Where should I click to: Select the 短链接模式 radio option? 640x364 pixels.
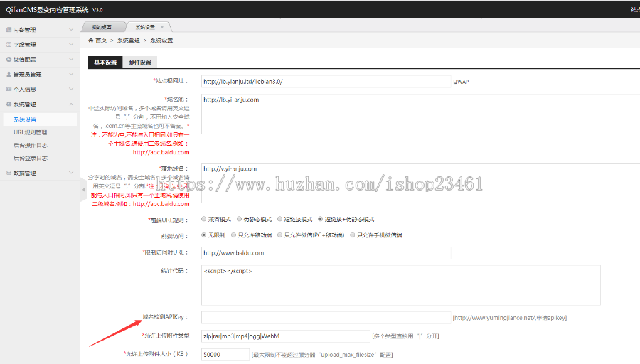279,219
